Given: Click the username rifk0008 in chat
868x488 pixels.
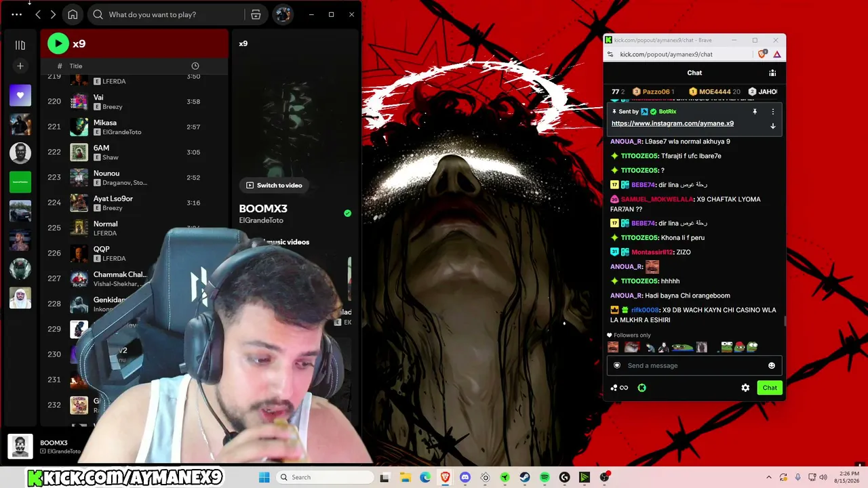Looking at the screenshot, I should pos(645,310).
